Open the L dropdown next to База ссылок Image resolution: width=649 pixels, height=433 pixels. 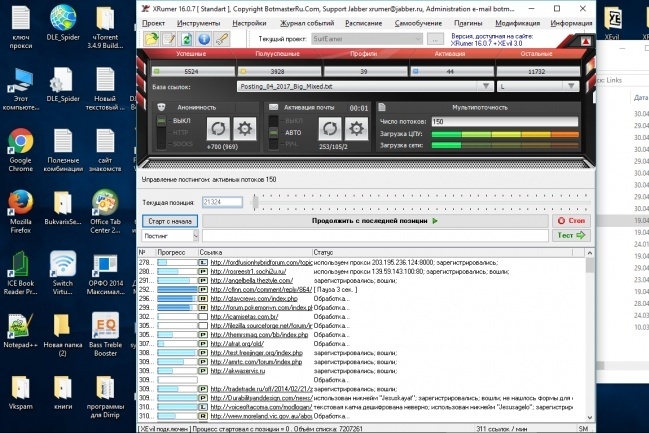571,87
